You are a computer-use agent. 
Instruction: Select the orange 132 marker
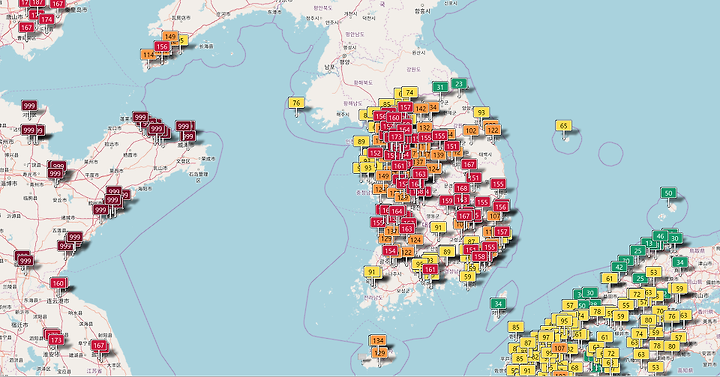424,128
